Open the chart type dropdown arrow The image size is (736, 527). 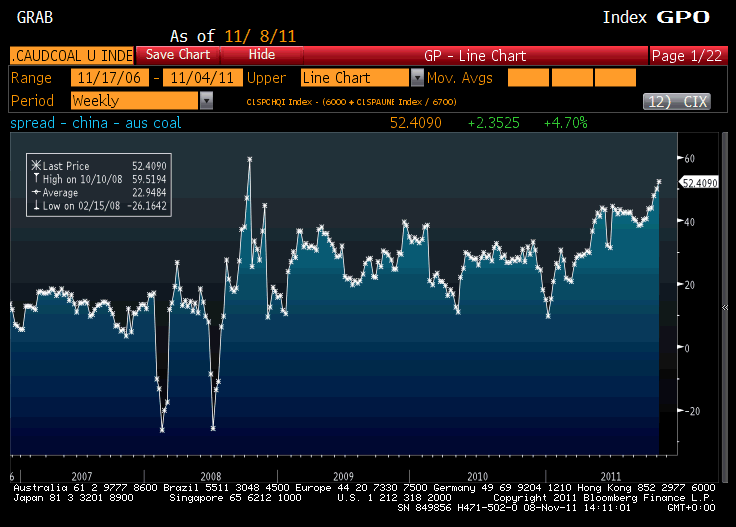click(x=417, y=78)
